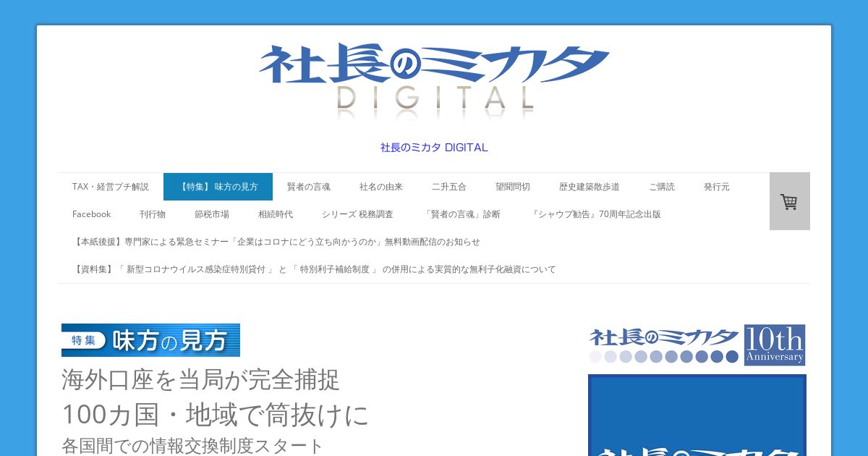Open the TAX・経営プチ解説 menu item
Viewport: 868px width, 456px height.
111,187
